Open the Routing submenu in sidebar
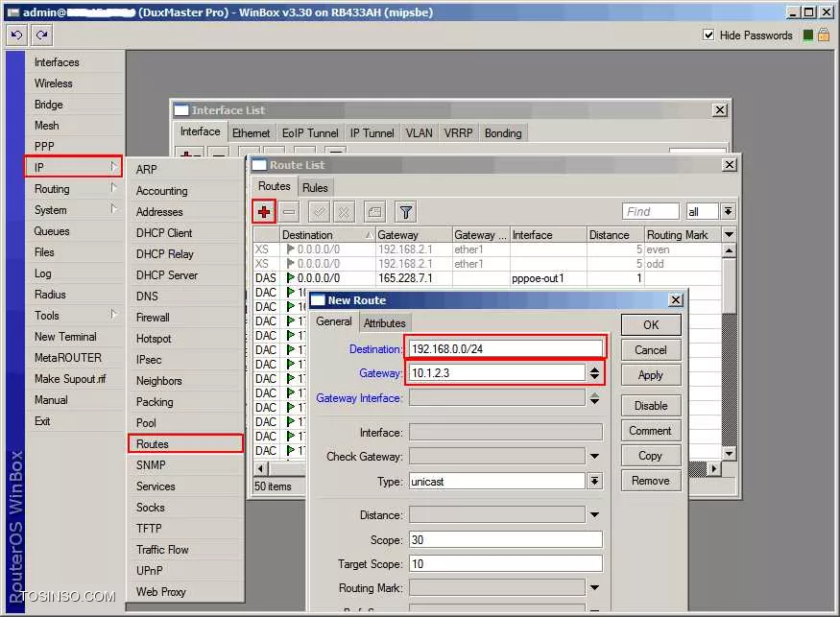840x617 pixels. [x=73, y=188]
